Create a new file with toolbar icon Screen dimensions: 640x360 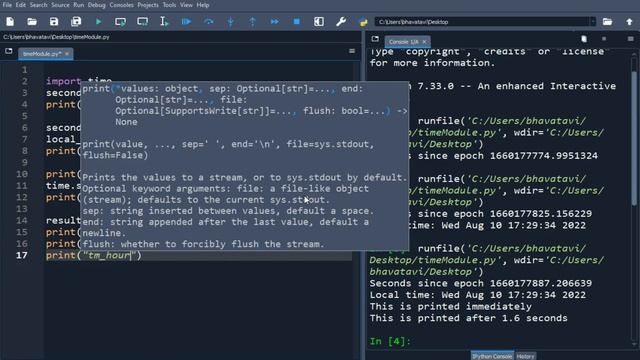(10, 22)
